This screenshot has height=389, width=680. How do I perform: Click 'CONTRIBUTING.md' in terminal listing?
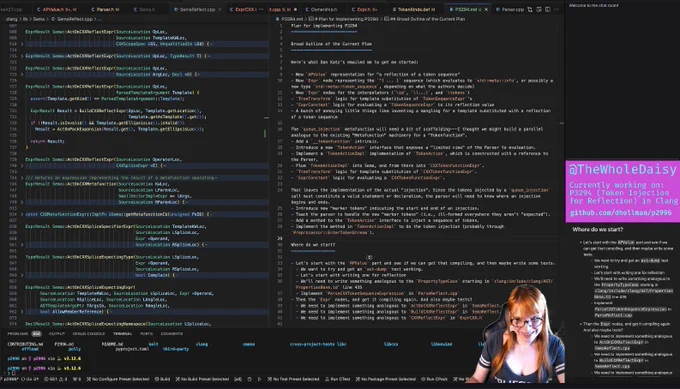(x=25, y=344)
